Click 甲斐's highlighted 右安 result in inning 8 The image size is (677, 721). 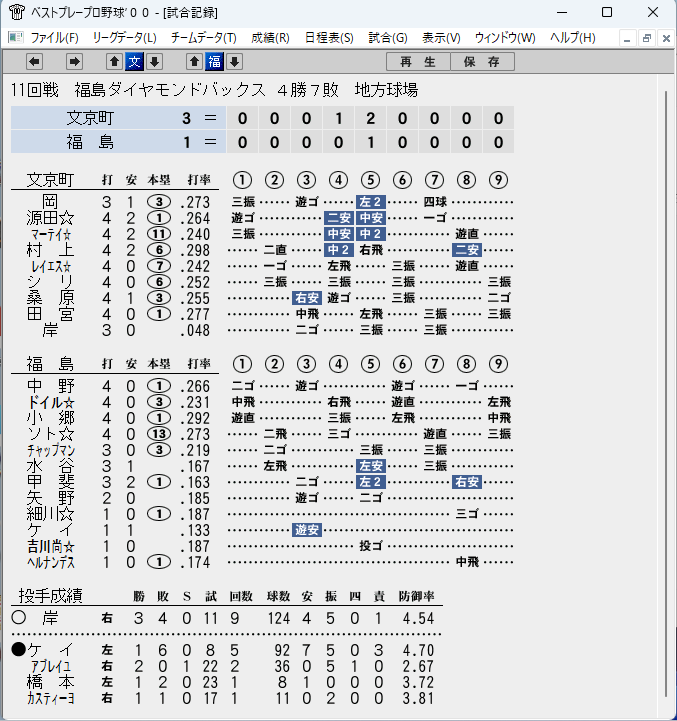point(467,482)
